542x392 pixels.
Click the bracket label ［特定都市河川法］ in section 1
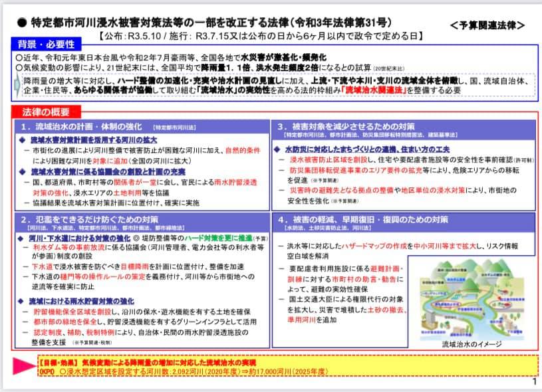pos(174,128)
